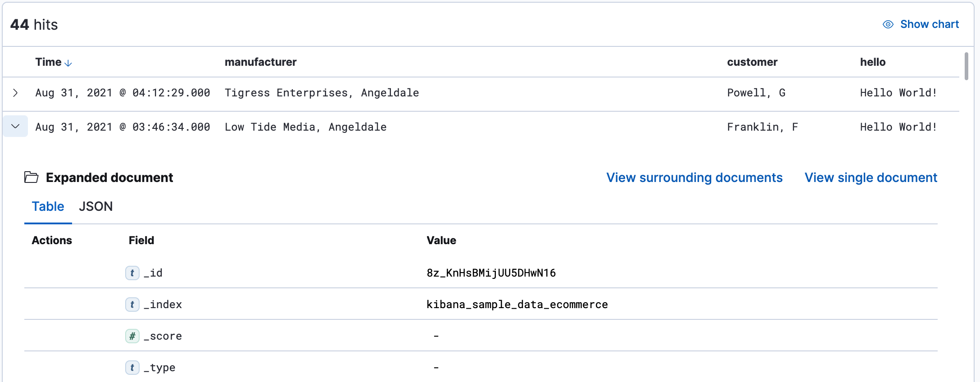Open View surrounding documents link
Image resolution: width=980 pixels, height=382 pixels.
(x=694, y=177)
